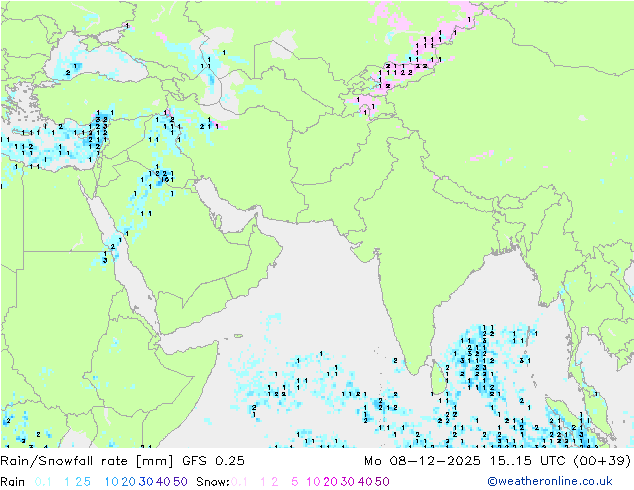Select the Snow 30 legend value
This screenshot has height=490, width=634.
point(348,482)
